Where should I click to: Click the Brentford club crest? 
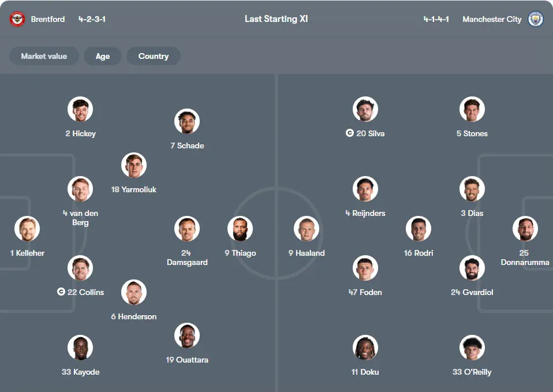(x=17, y=18)
